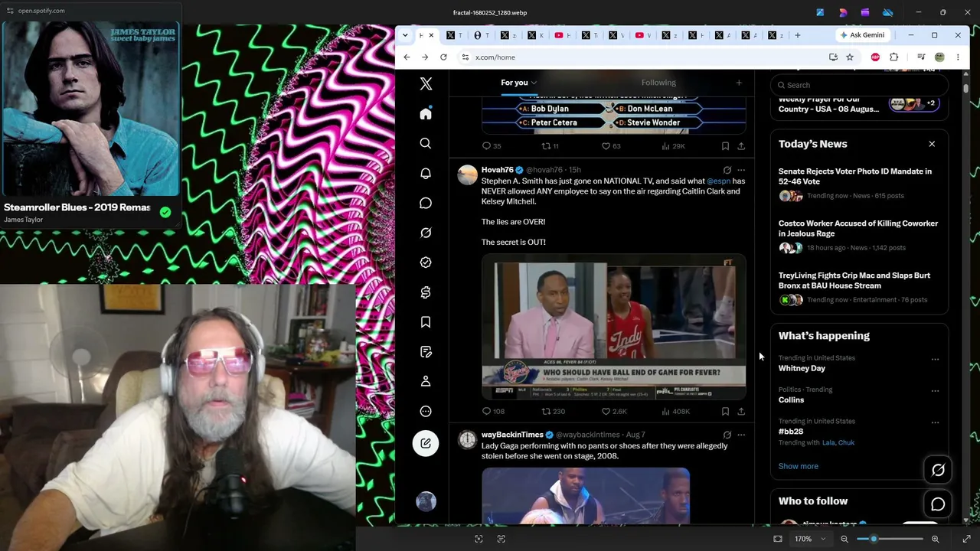This screenshot has height=551, width=980.
Task: Open the floating Grok button
Action: tap(938, 470)
